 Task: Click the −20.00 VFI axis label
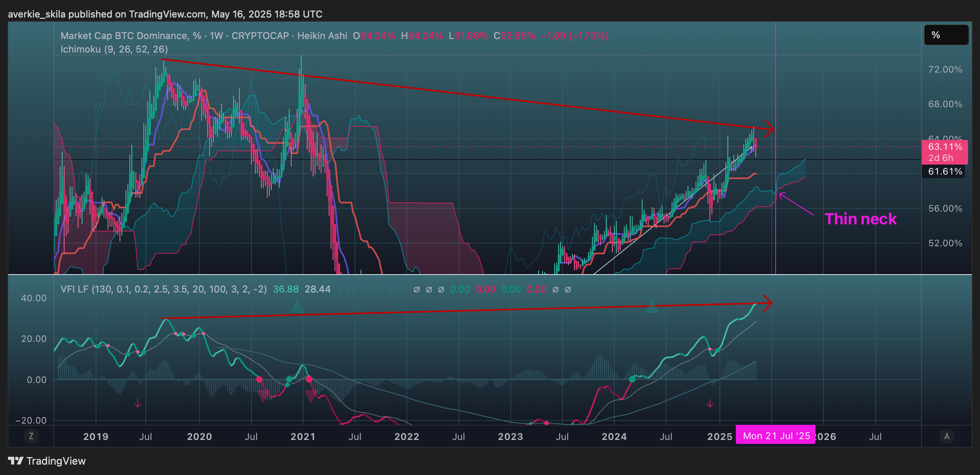pos(31,420)
